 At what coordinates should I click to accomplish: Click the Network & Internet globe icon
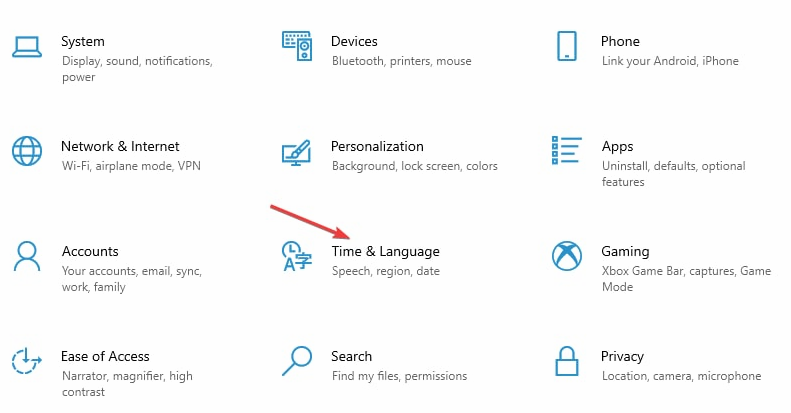point(26,151)
